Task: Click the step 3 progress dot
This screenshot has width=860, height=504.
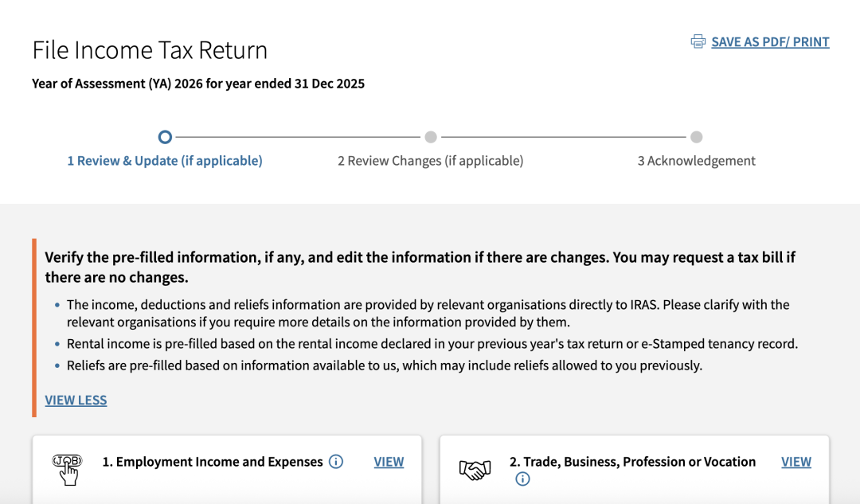Action: pyautogui.click(x=696, y=137)
